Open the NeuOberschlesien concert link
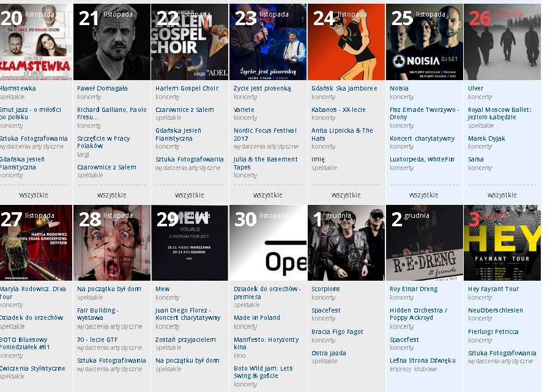 point(496,310)
